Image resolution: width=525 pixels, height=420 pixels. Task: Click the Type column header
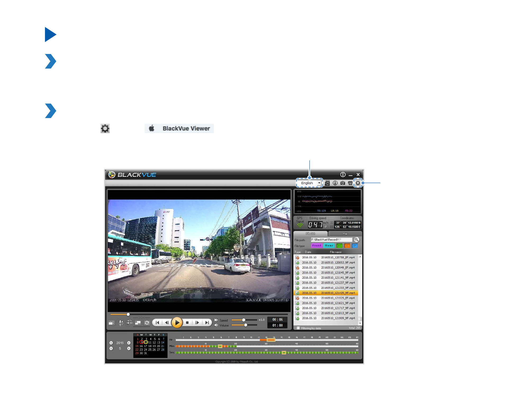coord(298,252)
